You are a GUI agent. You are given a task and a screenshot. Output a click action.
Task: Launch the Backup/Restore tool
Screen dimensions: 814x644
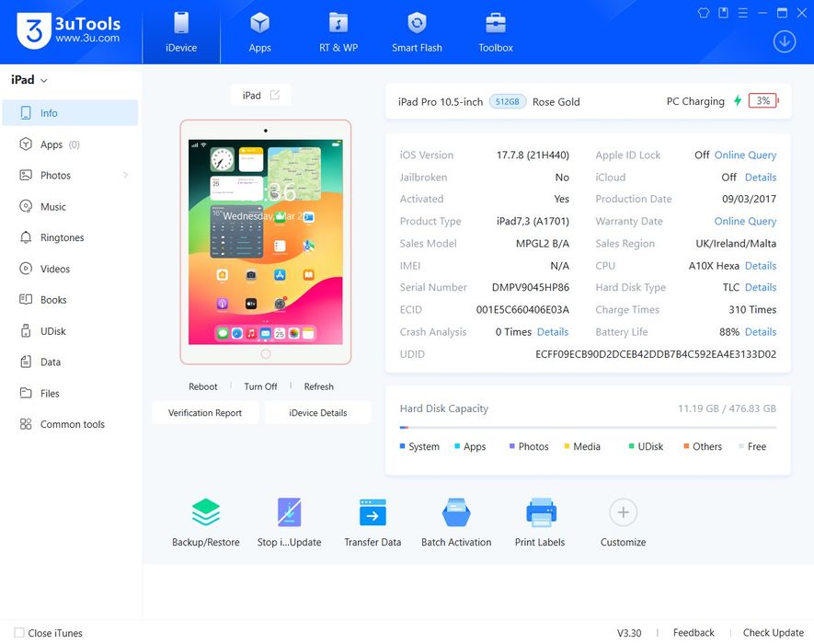click(206, 523)
